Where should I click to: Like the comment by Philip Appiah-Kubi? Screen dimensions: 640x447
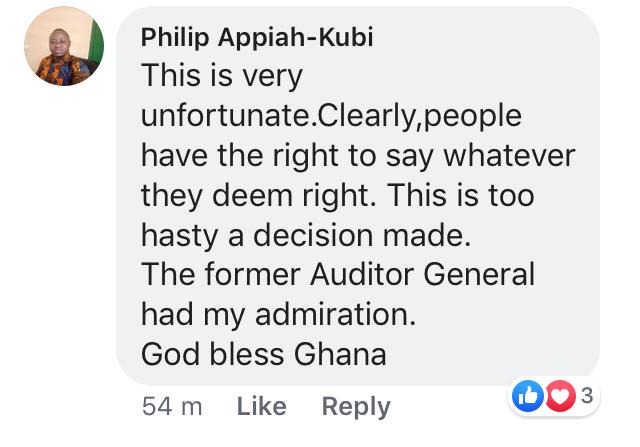261,406
